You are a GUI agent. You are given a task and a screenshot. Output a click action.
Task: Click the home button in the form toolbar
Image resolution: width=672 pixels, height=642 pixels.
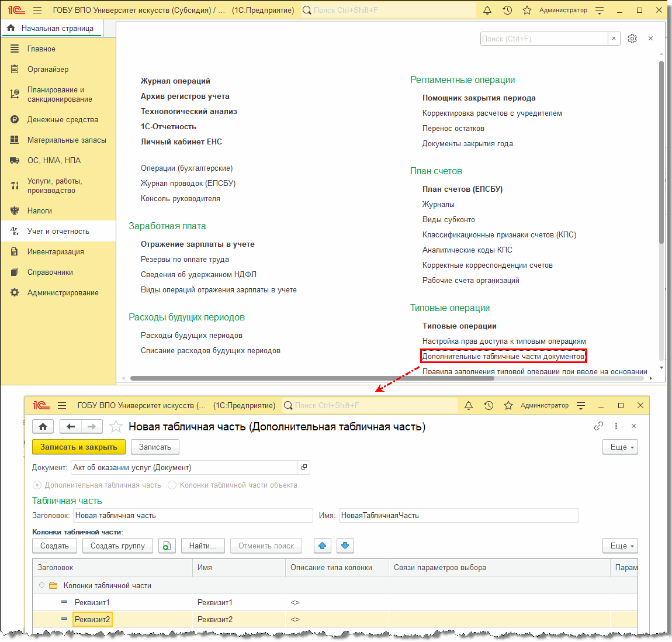tap(43, 427)
